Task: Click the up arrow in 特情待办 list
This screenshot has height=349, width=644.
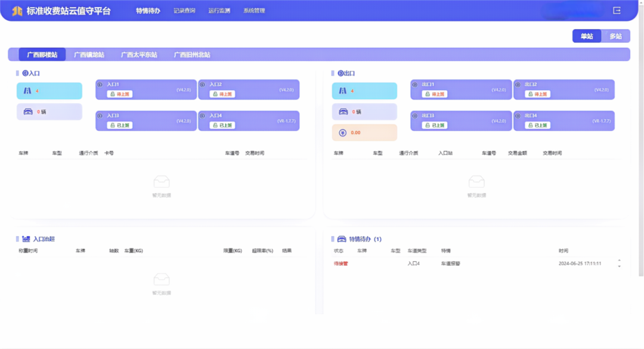Action: (619, 260)
